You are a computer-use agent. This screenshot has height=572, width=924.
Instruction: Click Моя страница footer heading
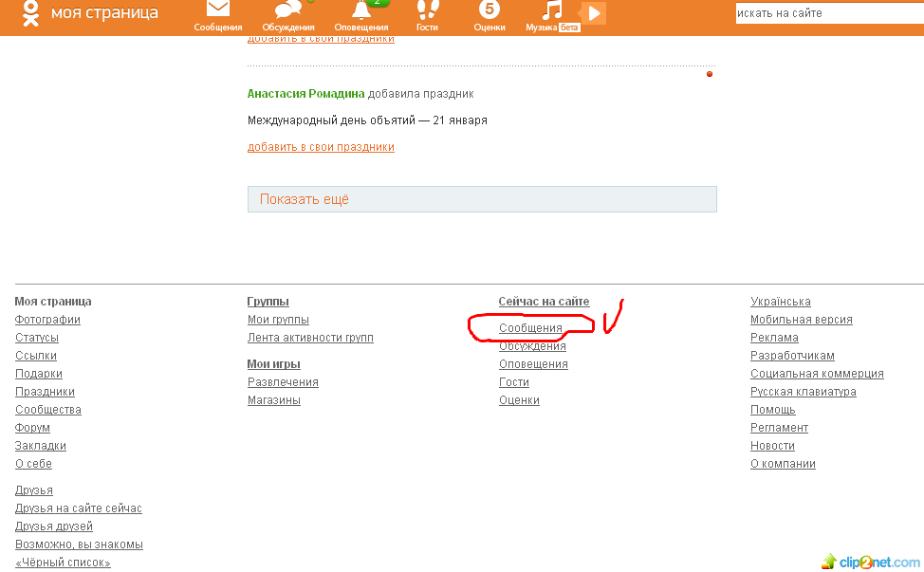coord(53,301)
